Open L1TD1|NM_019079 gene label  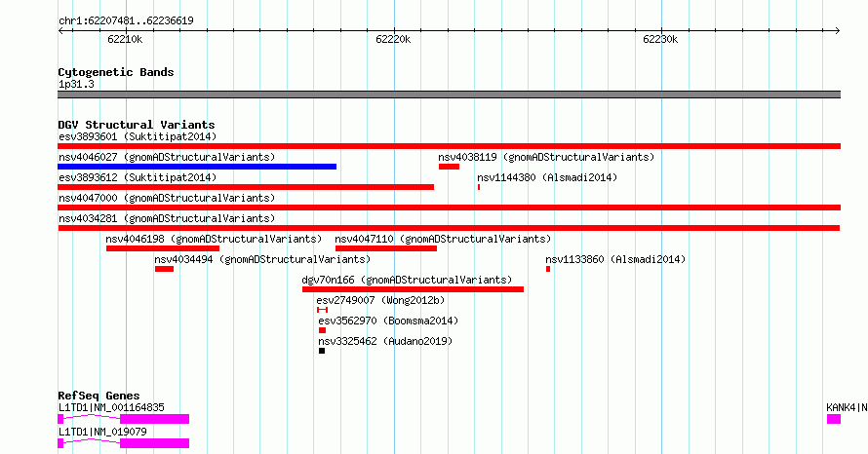tap(102, 432)
